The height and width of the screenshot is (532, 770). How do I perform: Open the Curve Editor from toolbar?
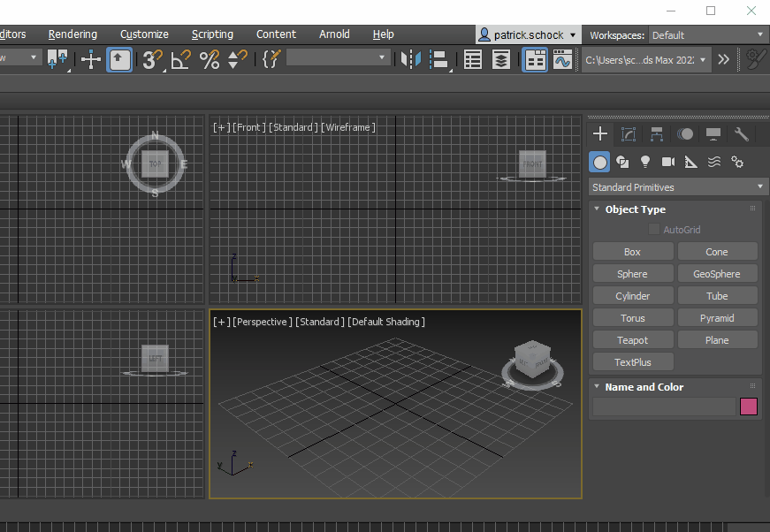point(562,59)
